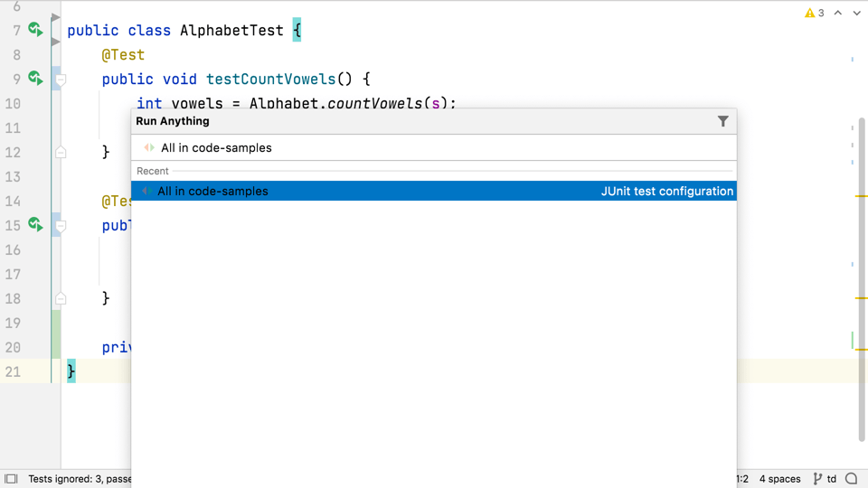Screen dimensions: 868x488
Task: Click the fold end marker on line 12
Action: tap(61, 152)
